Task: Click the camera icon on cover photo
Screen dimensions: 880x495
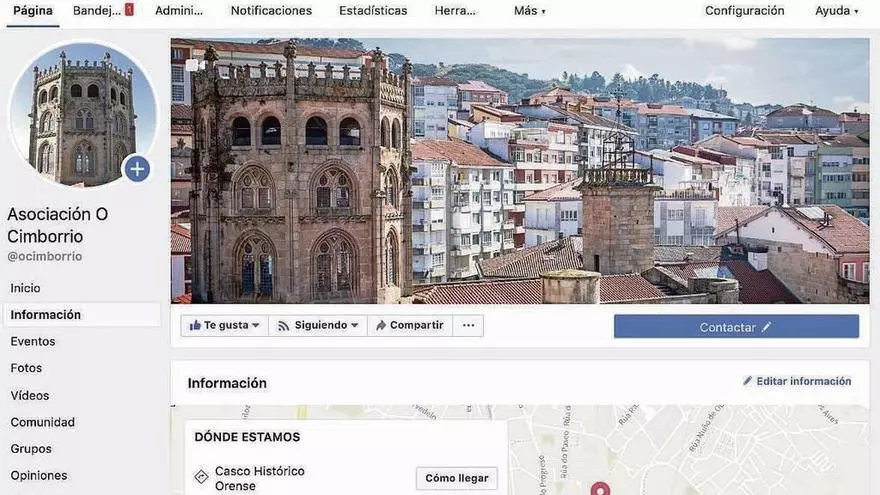Action: pyautogui.click(x=194, y=65)
